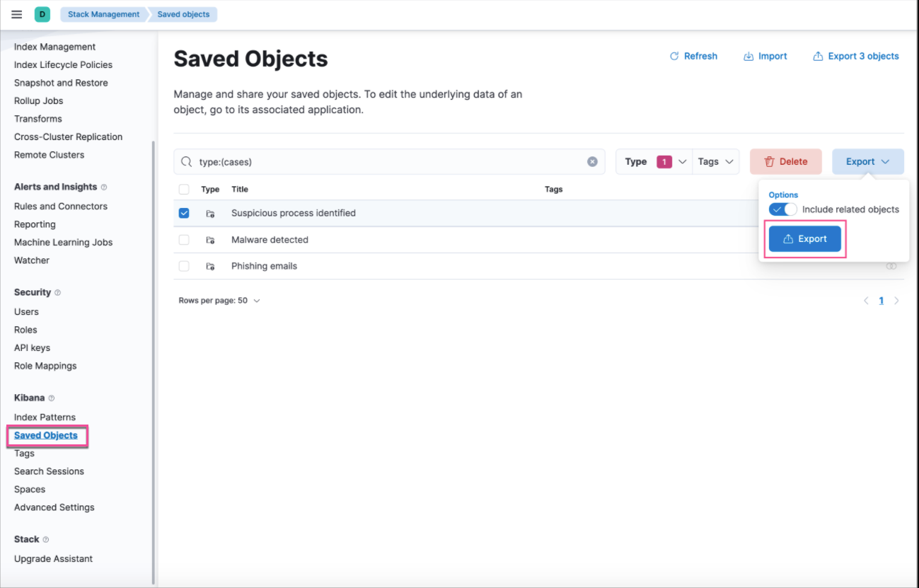
Task: Click the Import download icon
Action: coord(748,56)
